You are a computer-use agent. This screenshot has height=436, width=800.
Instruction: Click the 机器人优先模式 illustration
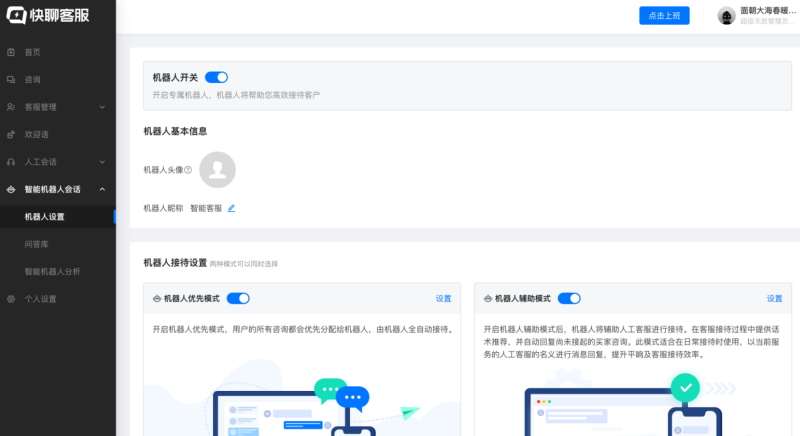[302, 398]
